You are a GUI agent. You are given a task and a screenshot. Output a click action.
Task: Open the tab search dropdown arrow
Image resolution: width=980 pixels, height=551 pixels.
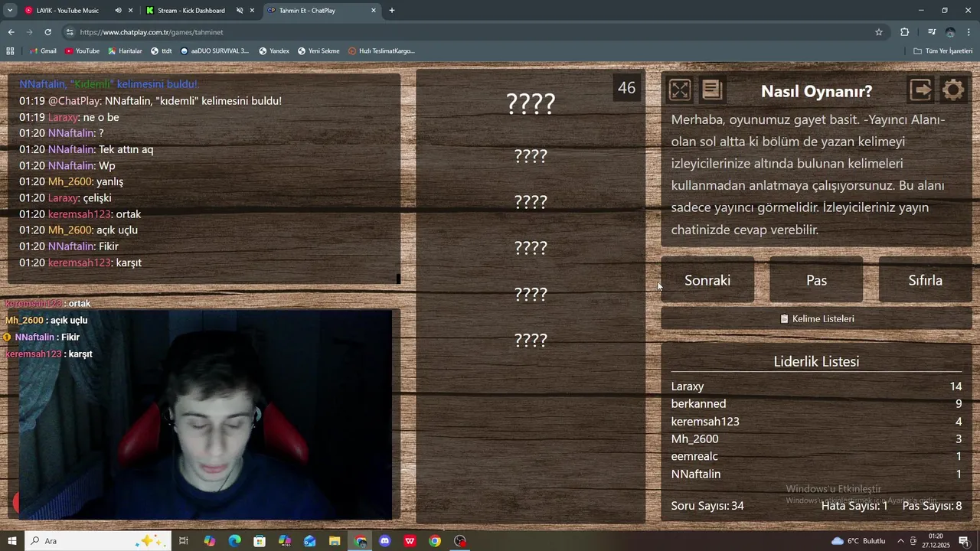pos(10,11)
